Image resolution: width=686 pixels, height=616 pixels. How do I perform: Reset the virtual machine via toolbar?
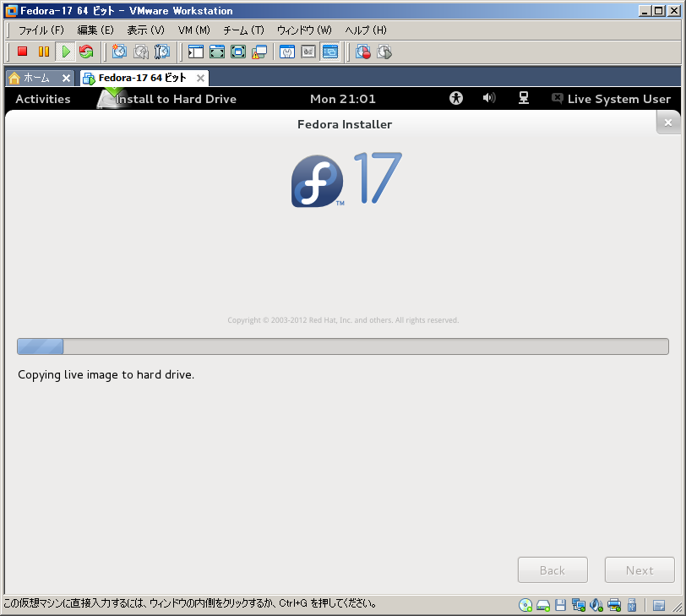pyautogui.click(x=86, y=52)
